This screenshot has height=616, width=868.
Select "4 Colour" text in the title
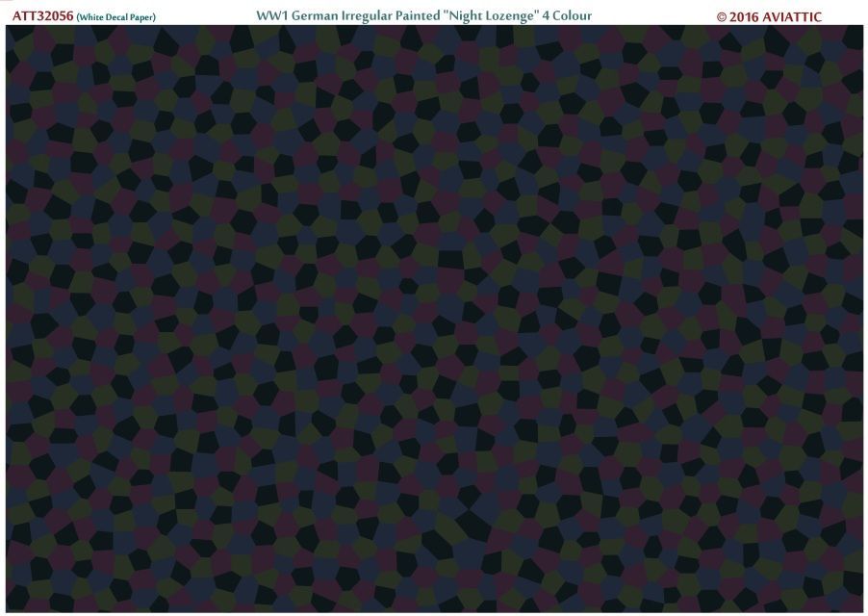(573, 16)
